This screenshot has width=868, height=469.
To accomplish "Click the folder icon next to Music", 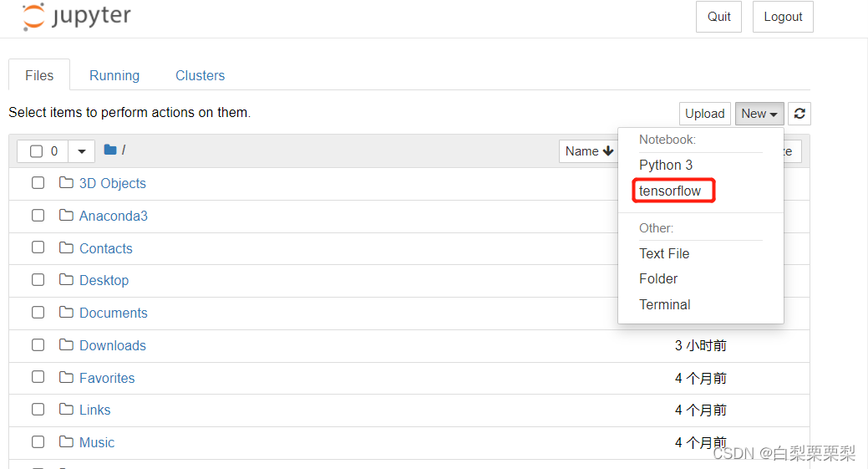I will [67, 442].
